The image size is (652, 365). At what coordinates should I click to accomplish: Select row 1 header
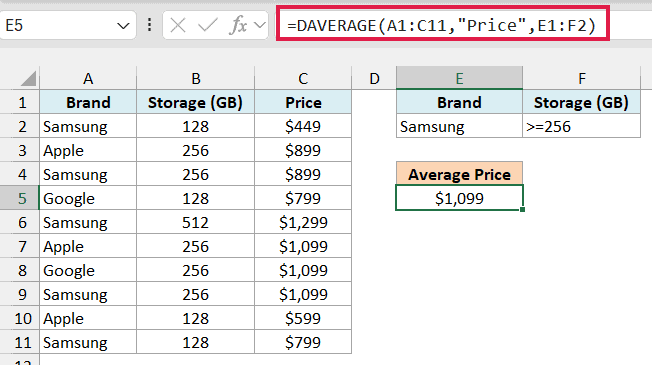[x=20, y=102]
